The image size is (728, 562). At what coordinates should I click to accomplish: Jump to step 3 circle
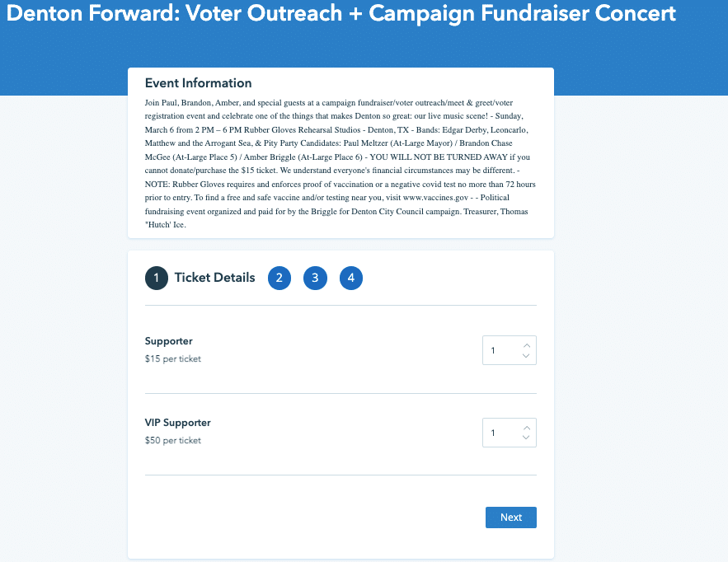[x=315, y=278]
